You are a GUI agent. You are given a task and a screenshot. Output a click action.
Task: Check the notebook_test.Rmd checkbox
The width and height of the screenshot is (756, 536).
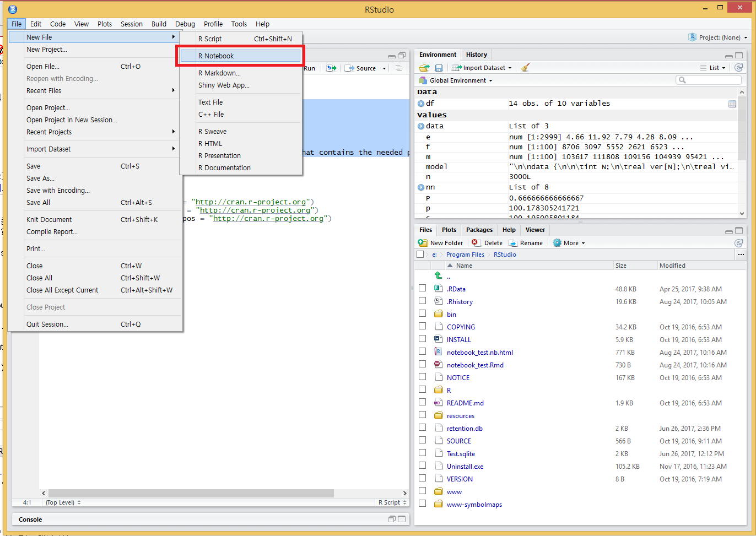pos(422,364)
